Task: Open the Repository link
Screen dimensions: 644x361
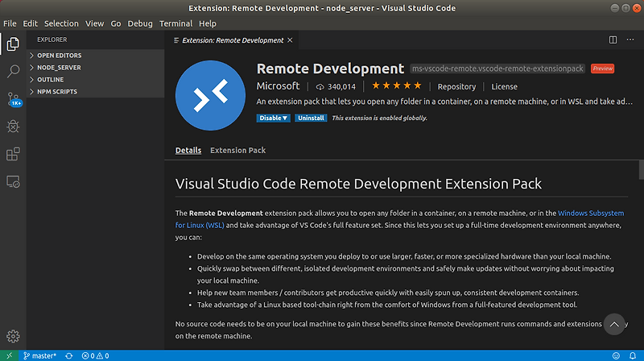Action: [x=456, y=87]
